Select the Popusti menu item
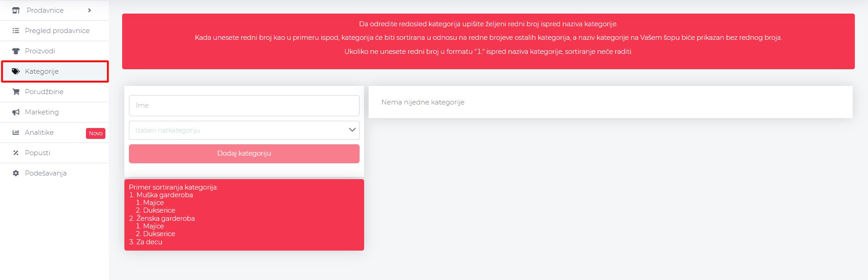The image size is (868, 280). (38, 153)
